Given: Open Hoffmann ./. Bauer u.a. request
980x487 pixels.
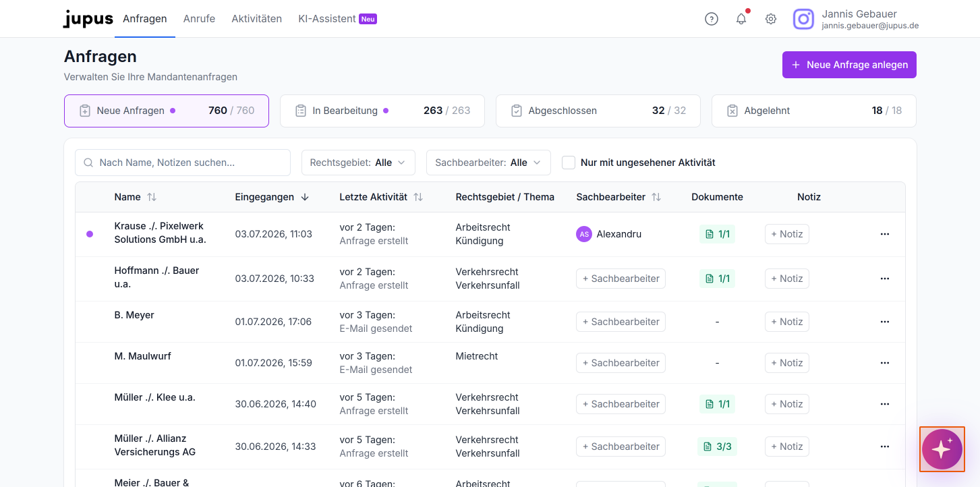Looking at the screenshot, I should pos(157,277).
